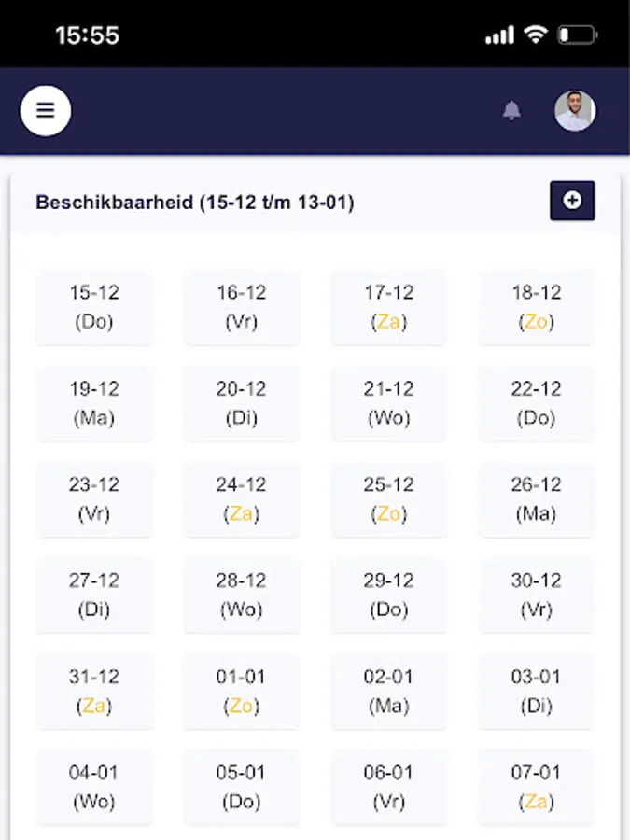630x840 pixels.
Task: Open the hamburger menu
Action: click(46, 111)
